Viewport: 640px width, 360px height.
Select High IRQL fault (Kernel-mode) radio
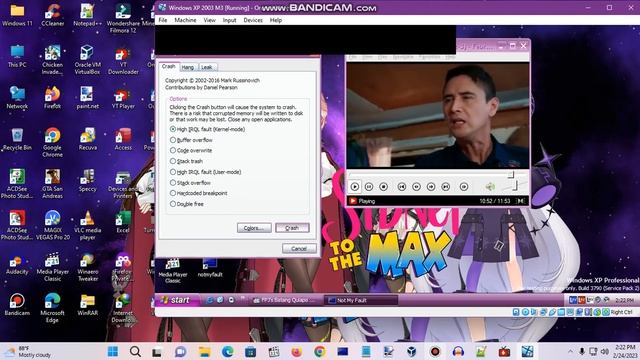[207, 129]
